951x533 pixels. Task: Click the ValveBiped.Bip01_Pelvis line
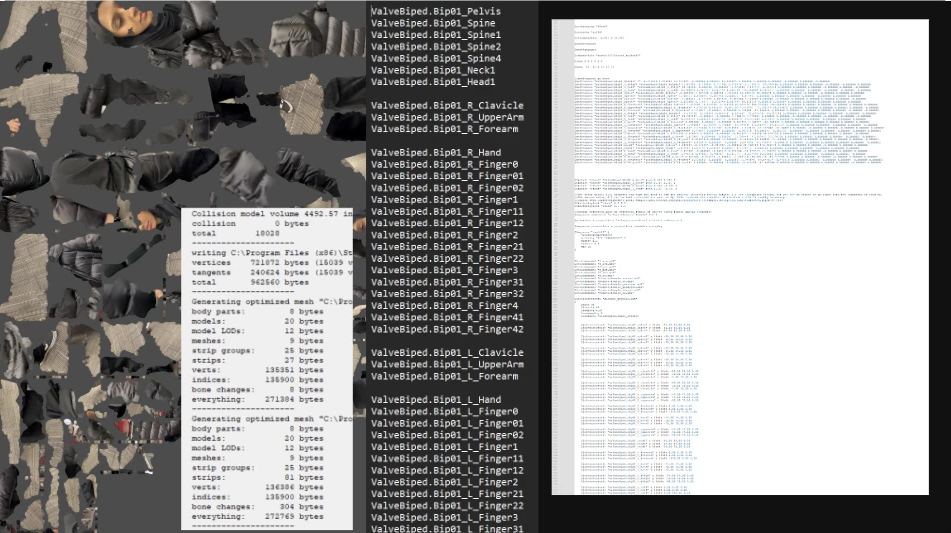tap(436, 11)
